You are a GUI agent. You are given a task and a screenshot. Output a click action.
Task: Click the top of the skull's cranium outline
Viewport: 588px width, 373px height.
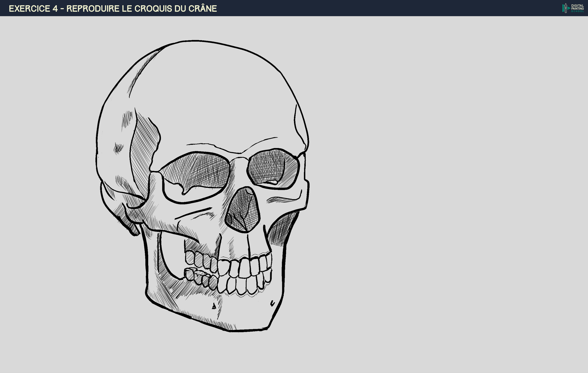(195, 41)
